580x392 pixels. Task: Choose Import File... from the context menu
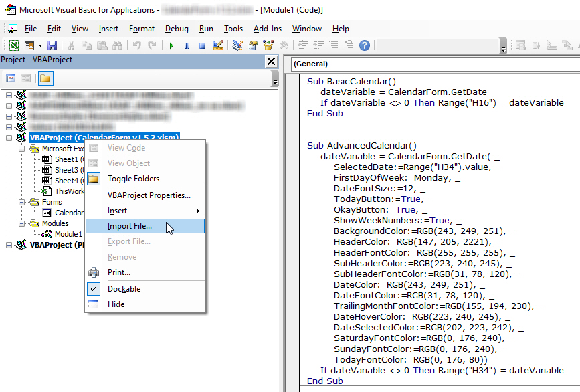pos(145,226)
